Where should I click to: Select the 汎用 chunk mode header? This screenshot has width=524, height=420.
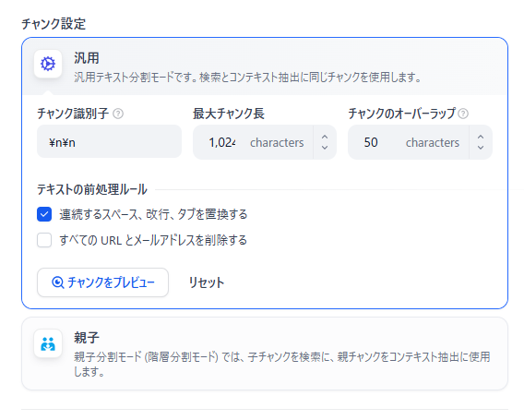point(265,66)
